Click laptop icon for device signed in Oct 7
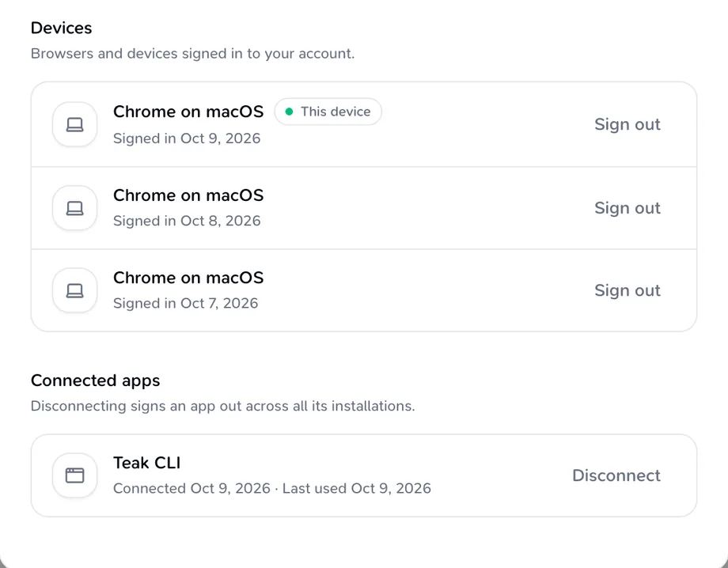 click(x=74, y=290)
